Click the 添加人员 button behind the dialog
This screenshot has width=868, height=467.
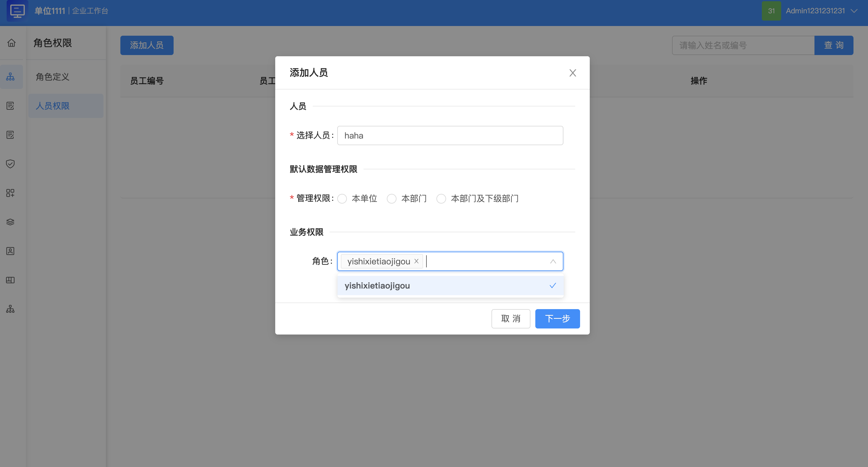(147, 45)
